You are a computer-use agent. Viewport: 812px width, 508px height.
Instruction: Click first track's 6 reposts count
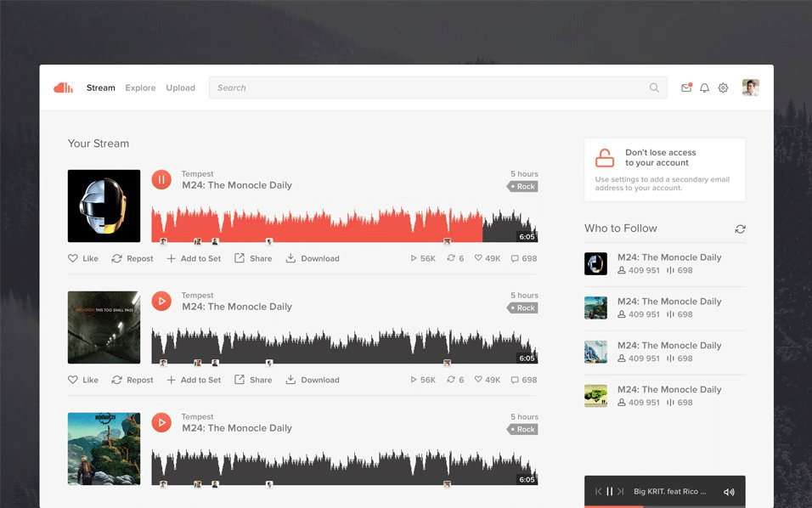pos(455,258)
